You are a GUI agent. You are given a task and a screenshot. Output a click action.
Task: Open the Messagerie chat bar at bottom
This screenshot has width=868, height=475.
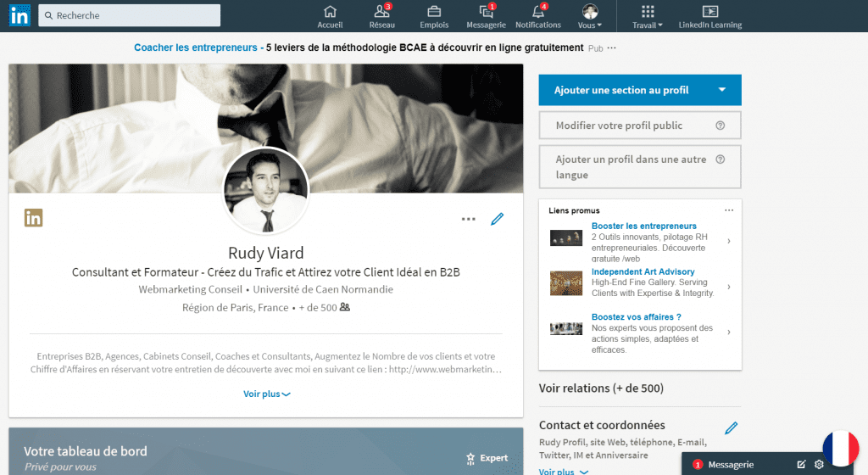coord(731,465)
